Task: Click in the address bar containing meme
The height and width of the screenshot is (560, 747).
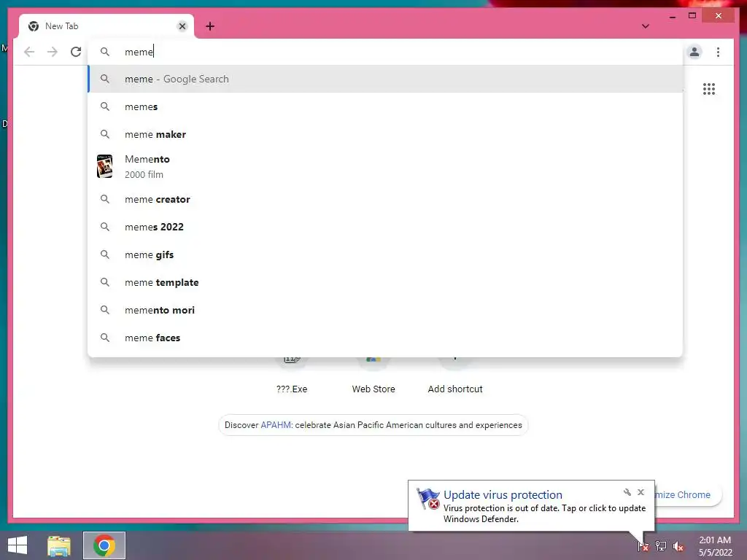Action: tap(385, 52)
